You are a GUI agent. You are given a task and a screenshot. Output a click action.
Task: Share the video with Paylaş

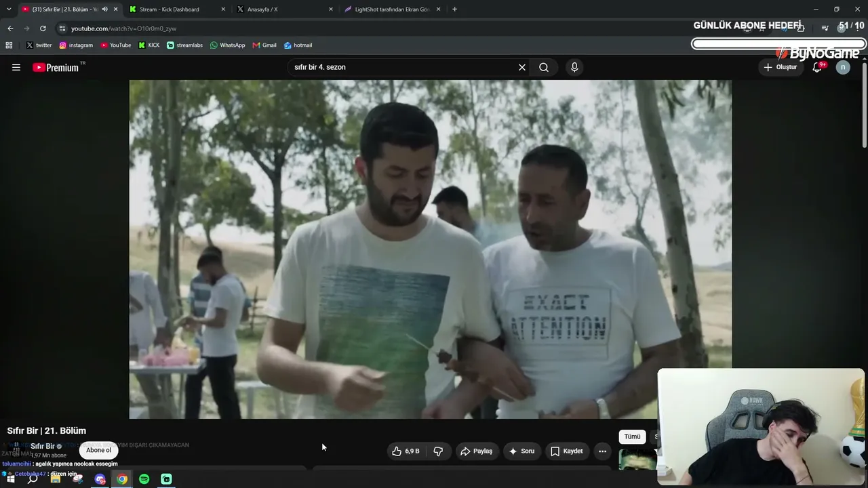[476, 451]
